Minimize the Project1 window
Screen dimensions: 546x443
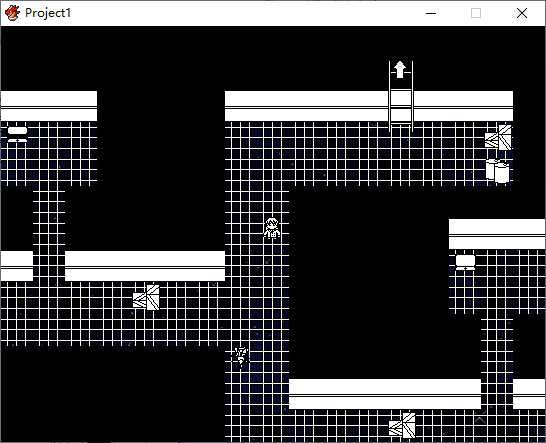point(431,13)
